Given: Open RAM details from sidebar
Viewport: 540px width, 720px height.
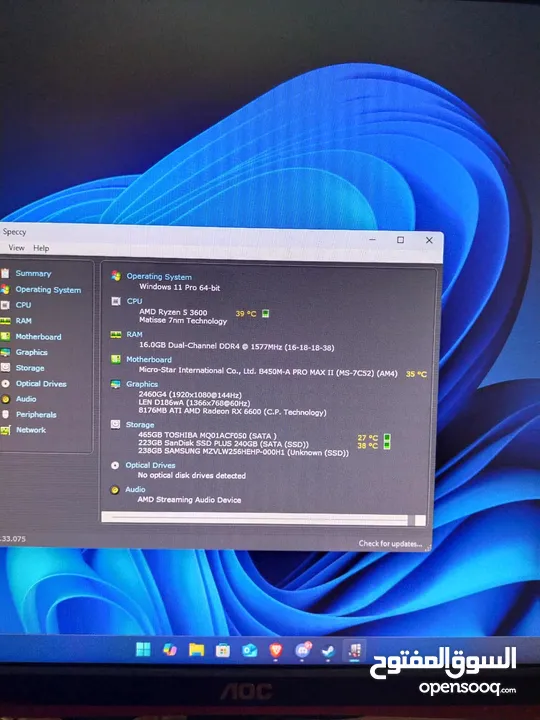Looking at the screenshot, I should tap(23, 321).
